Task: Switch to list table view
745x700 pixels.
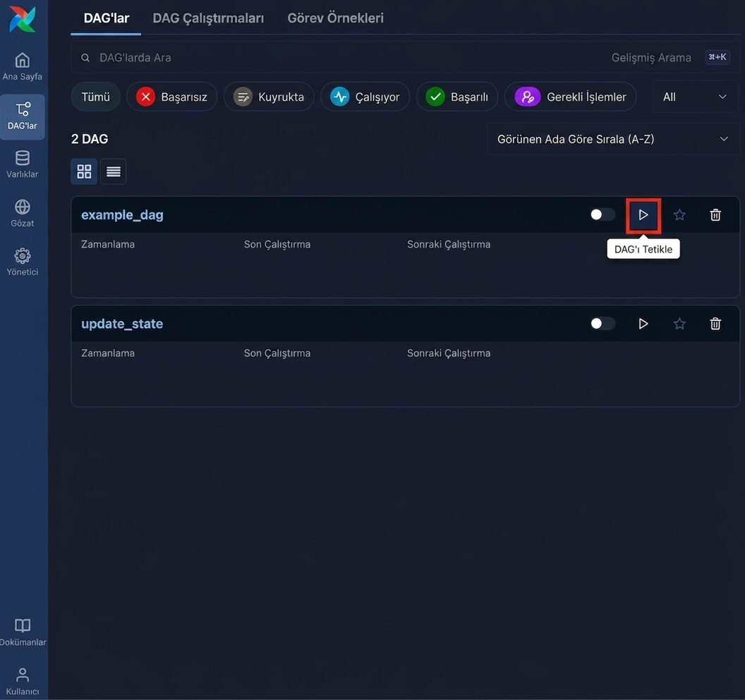Action: [113, 171]
